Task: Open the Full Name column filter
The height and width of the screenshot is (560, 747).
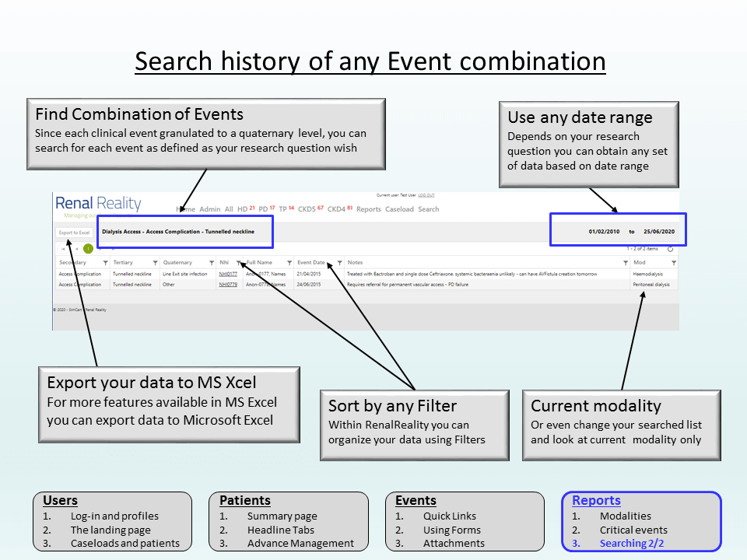Action: (289, 263)
